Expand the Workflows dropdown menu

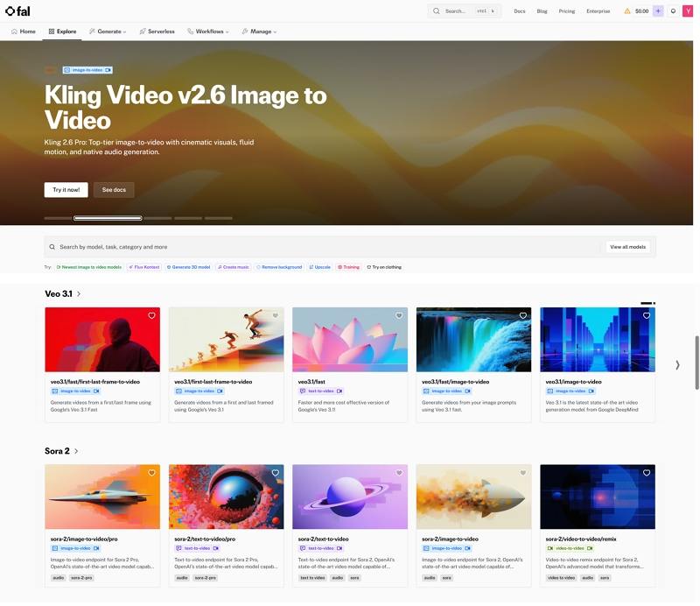click(x=208, y=32)
